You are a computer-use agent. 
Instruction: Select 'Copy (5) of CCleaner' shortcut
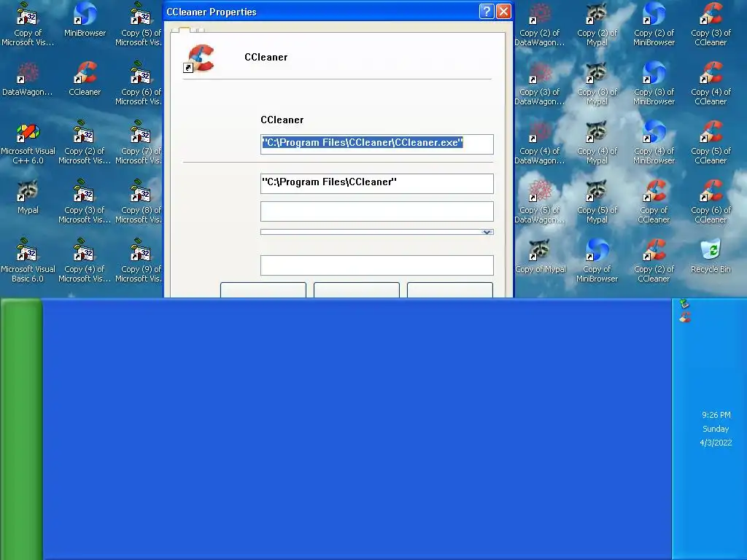tap(711, 143)
